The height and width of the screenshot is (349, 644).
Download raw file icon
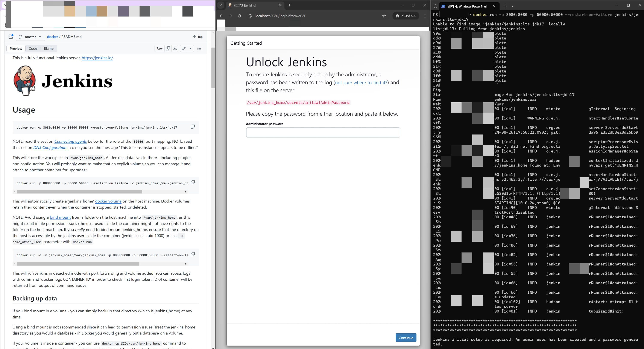tap(175, 48)
